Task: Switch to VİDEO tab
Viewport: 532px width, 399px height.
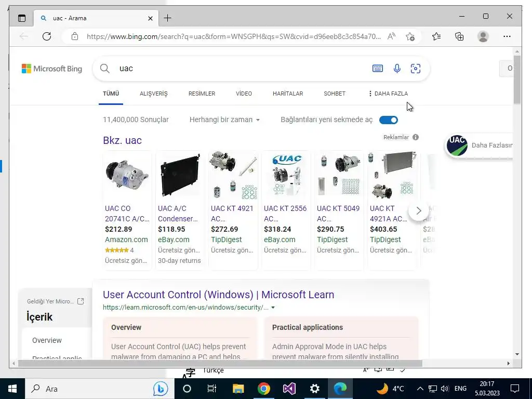Action: (x=244, y=94)
